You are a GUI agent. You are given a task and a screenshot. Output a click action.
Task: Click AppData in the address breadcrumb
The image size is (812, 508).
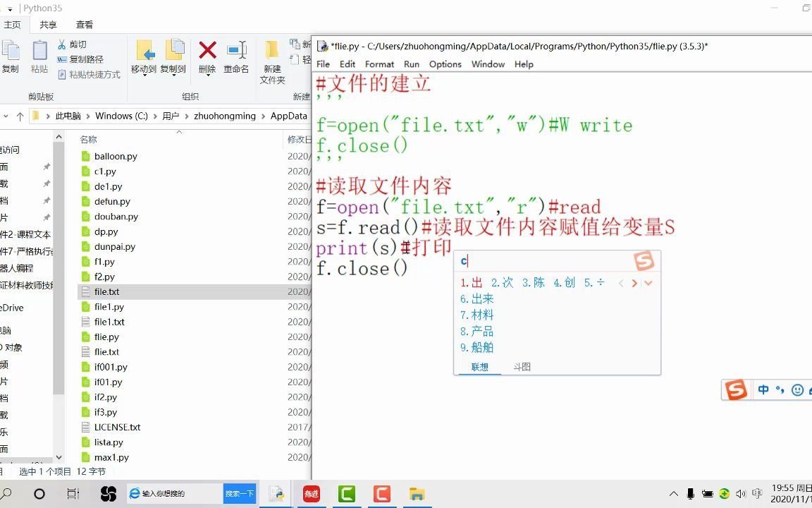click(288, 116)
